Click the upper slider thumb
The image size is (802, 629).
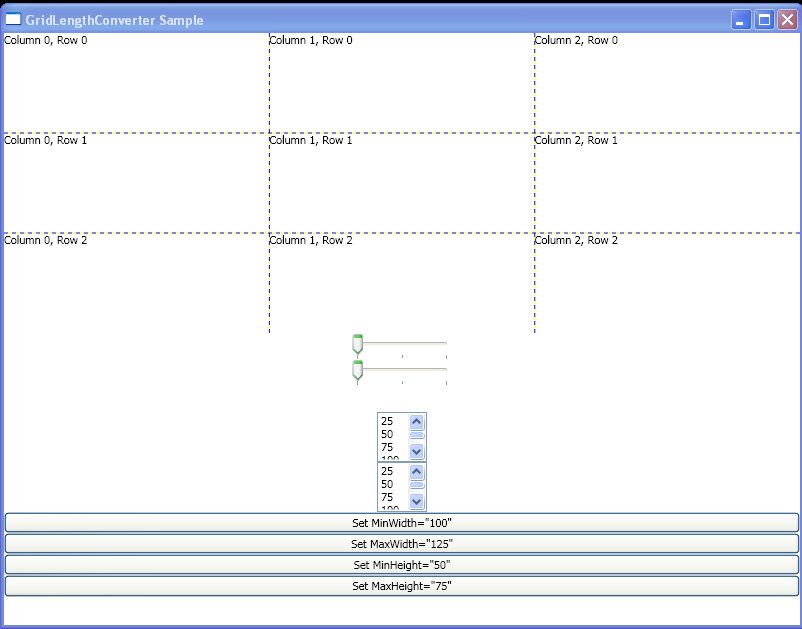pyautogui.click(x=358, y=345)
